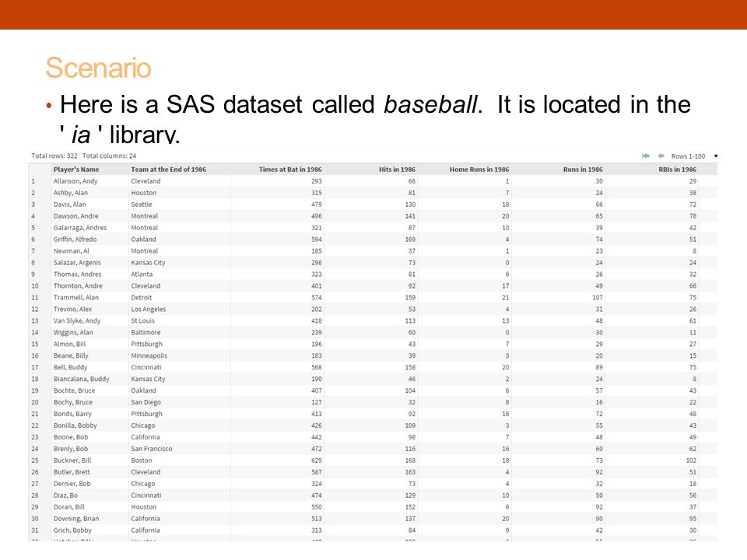Image resolution: width=747 pixels, height=560 pixels.
Task: Click the 629 times at bat value
Action: pos(317,460)
